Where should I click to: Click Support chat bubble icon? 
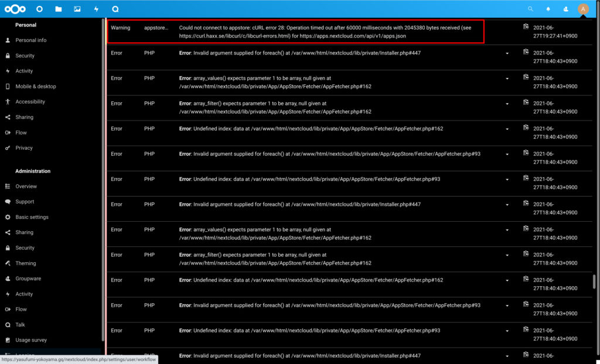(8, 202)
